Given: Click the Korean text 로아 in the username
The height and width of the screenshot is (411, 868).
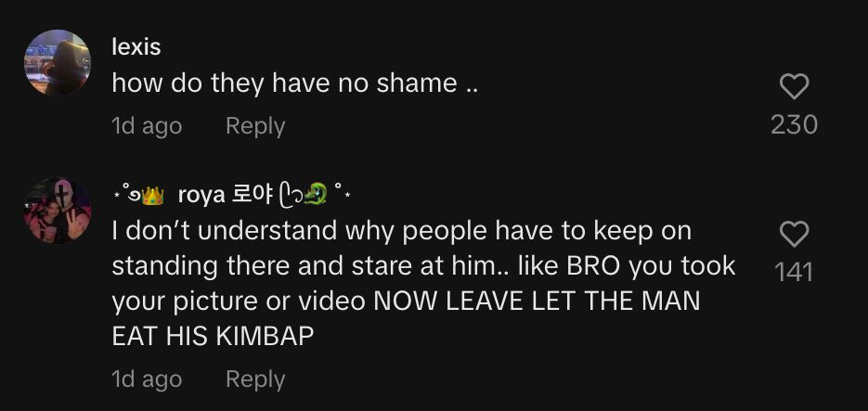Looking at the screenshot, I should [x=253, y=195].
